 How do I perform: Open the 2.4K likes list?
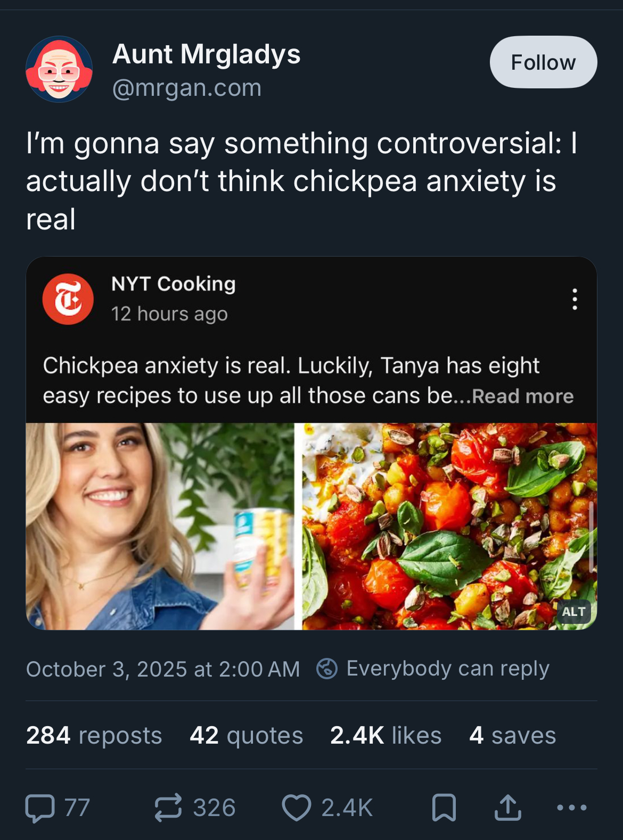pos(386,735)
